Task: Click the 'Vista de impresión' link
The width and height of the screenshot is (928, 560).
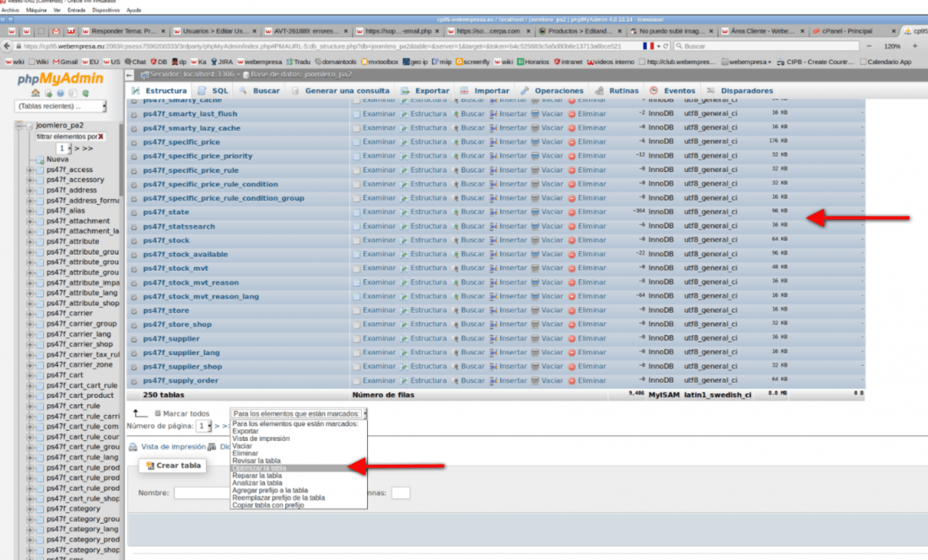Action: coord(174,447)
